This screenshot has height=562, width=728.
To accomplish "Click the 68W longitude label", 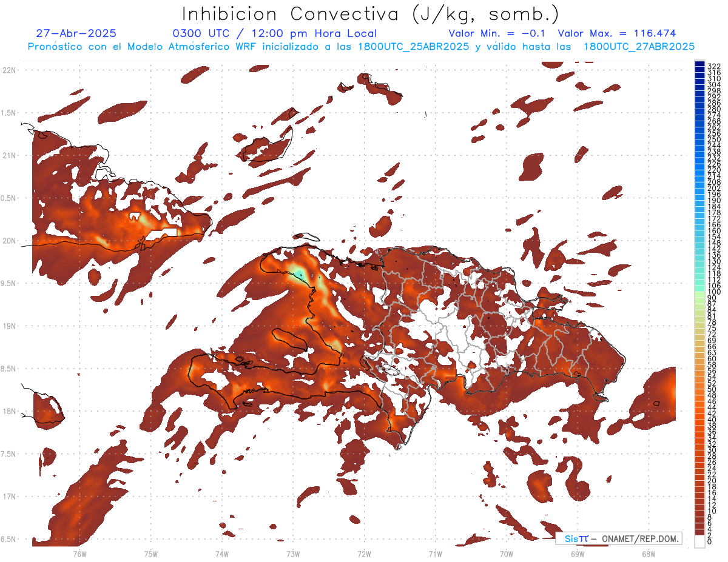I will click(649, 554).
